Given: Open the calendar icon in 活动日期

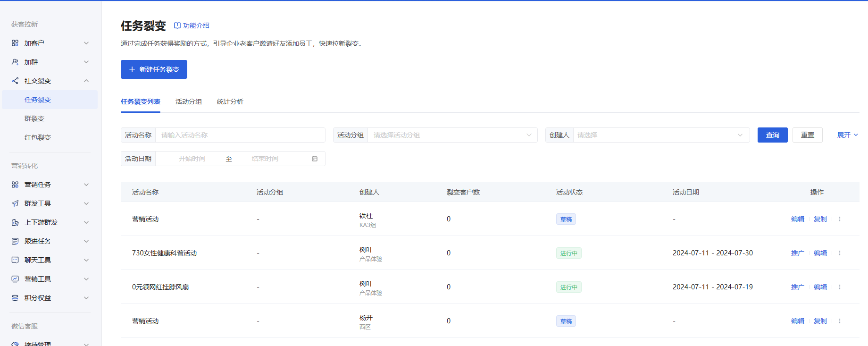Looking at the screenshot, I should [x=315, y=159].
